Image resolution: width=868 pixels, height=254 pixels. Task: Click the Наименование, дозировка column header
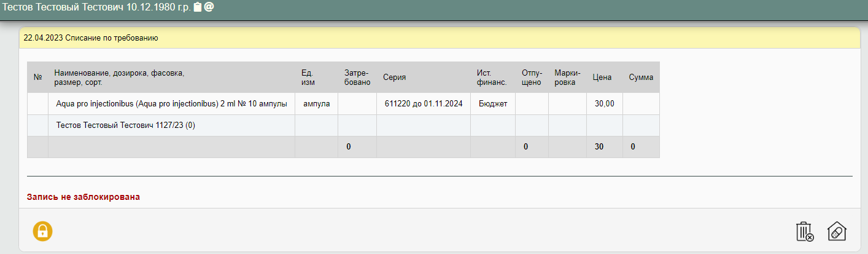click(x=119, y=77)
